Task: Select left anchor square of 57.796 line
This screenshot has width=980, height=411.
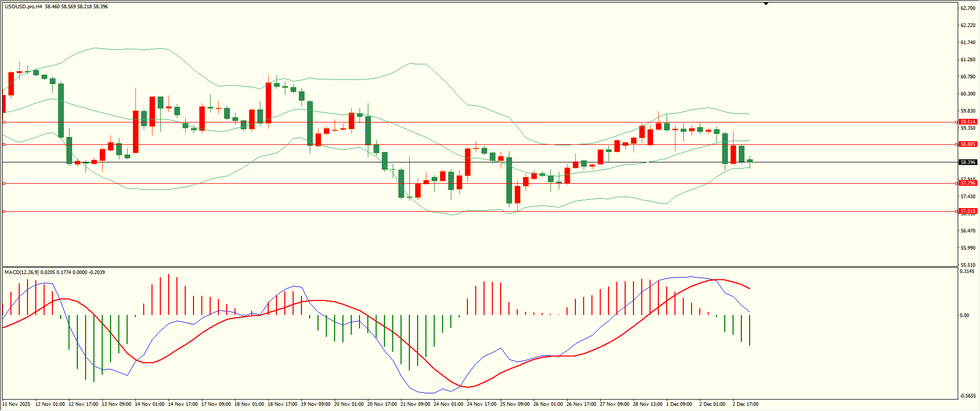Action: tap(4, 183)
